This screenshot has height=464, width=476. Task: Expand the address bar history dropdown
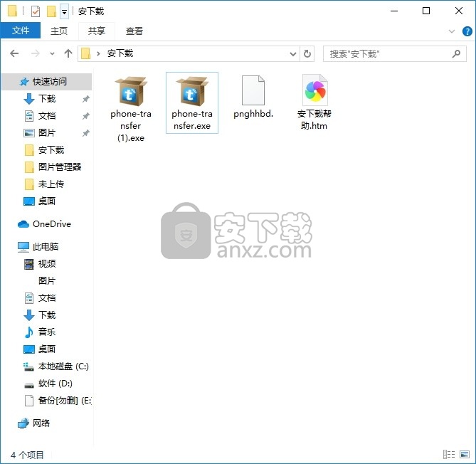point(293,54)
